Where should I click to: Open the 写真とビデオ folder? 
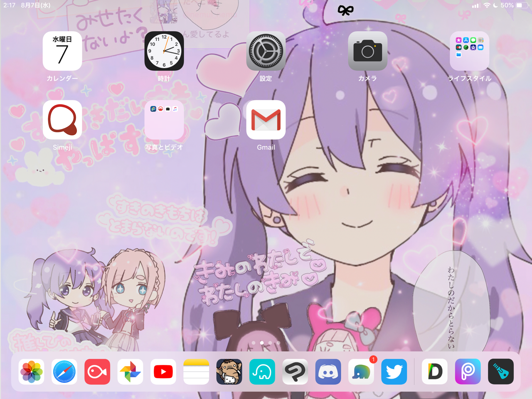point(164,120)
